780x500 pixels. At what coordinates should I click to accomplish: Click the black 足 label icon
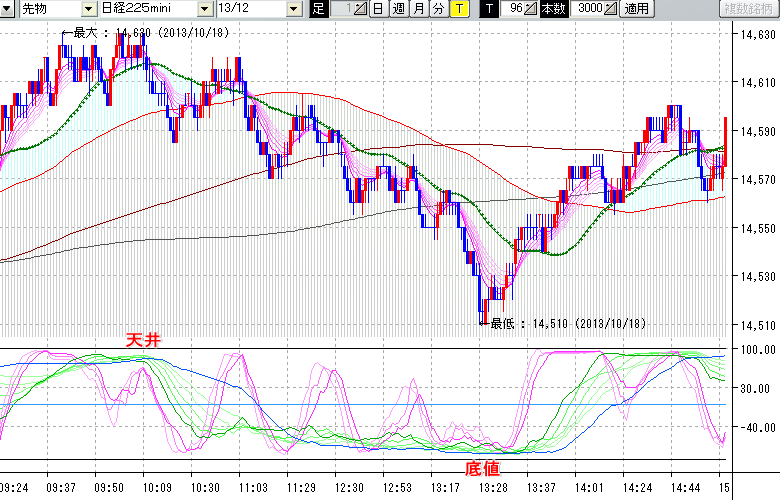[319, 9]
